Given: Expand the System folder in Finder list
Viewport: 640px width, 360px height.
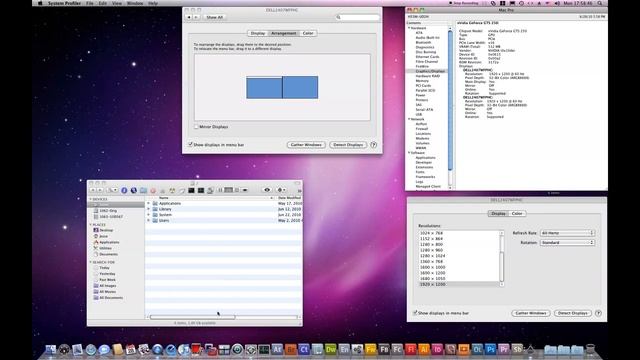Looking at the screenshot, I should tap(149, 215).
